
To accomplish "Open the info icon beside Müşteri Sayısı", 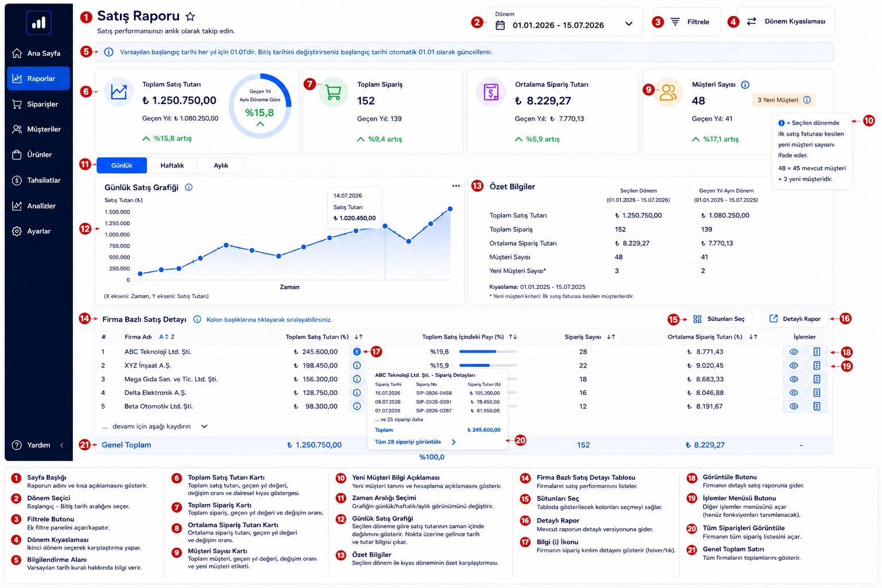I will tap(745, 84).
